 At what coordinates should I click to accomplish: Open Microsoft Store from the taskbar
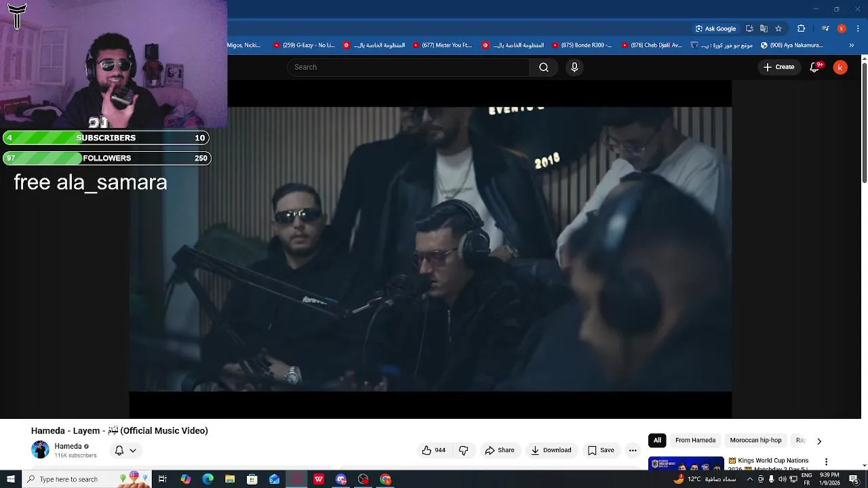252,479
